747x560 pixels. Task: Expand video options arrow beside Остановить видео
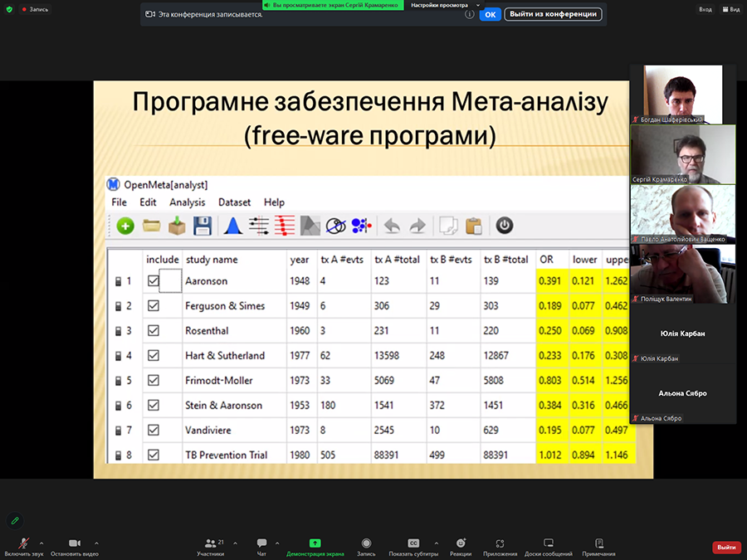coord(97,543)
